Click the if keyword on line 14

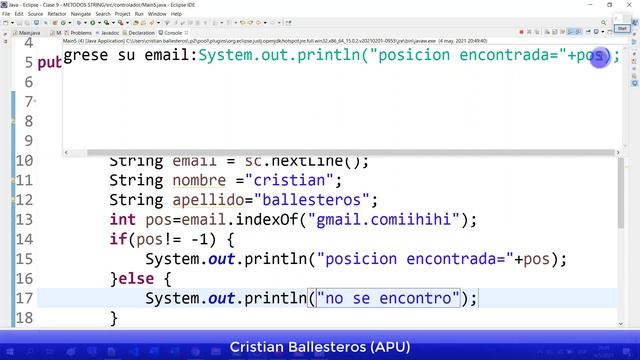pyautogui.click(x=118, y=239)
